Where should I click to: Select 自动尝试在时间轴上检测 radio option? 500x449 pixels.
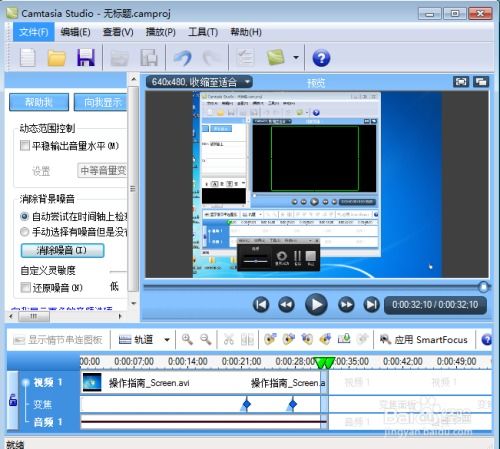pyautogui.click(x=24, y=217)
